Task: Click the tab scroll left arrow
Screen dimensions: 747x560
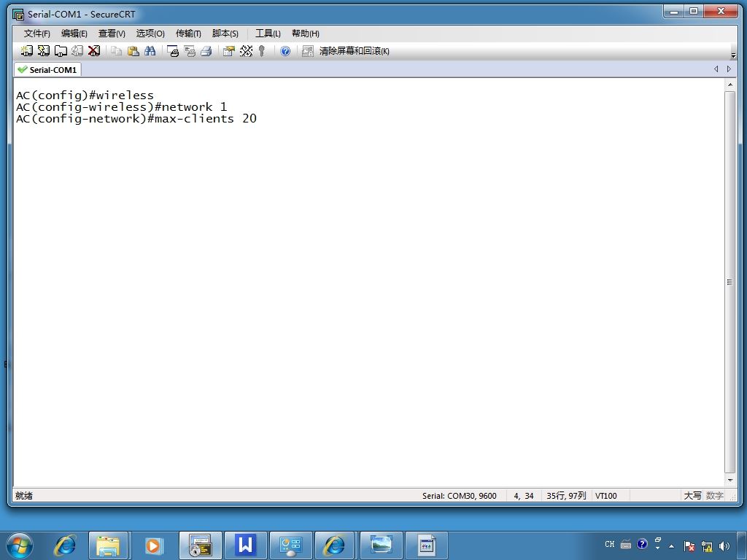Action: (716, 69)
